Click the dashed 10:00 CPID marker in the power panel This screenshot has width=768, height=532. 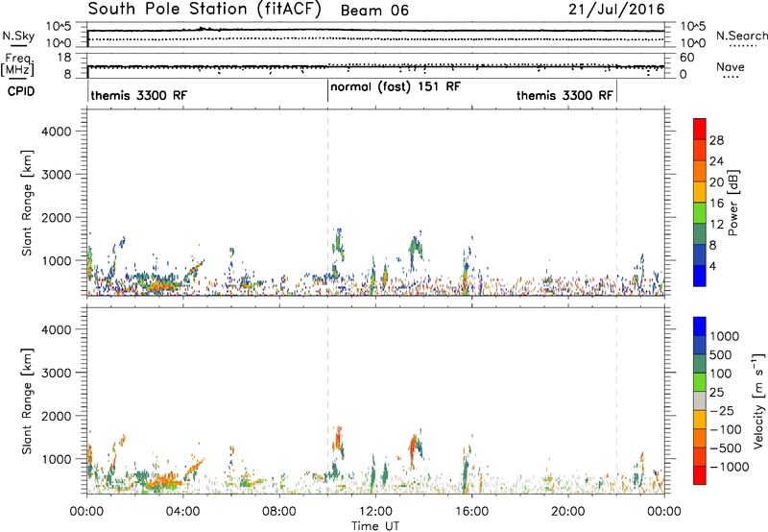(327, 203)
